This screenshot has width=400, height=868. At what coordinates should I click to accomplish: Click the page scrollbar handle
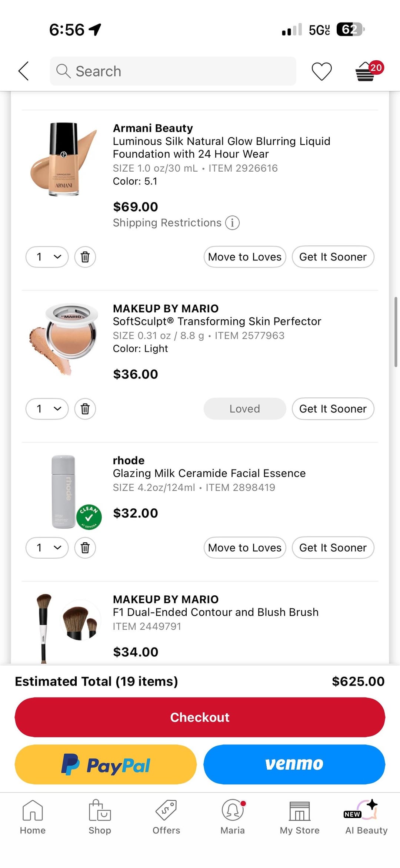tap(396, 332)
